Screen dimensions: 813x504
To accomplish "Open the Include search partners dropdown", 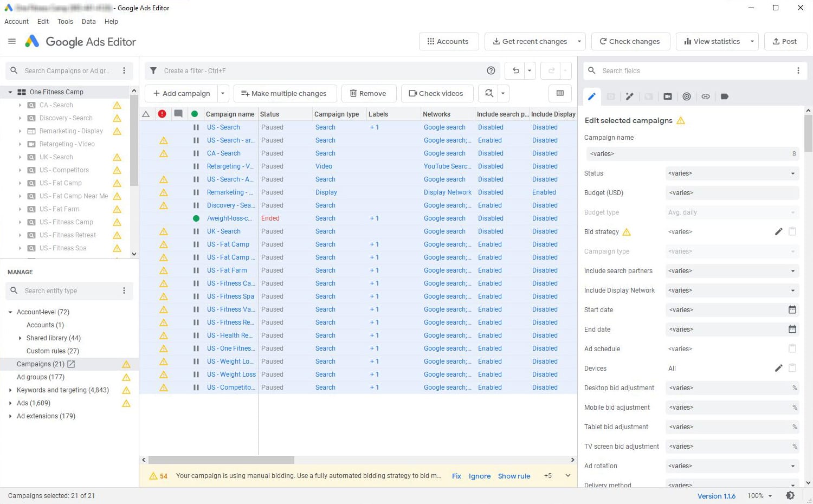I will click(732, 271).
